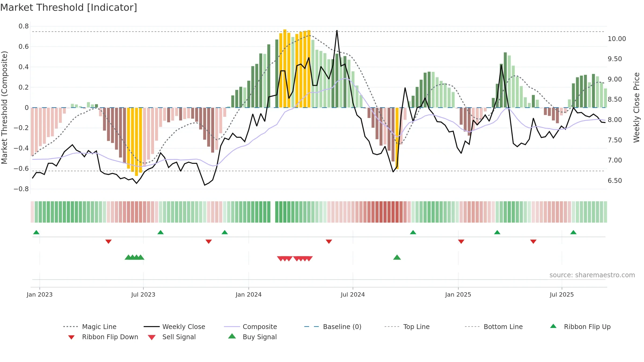This screenshot has height=362, width=644.
Task: Click the 6.50 price tick label
Action: (615, 181)
